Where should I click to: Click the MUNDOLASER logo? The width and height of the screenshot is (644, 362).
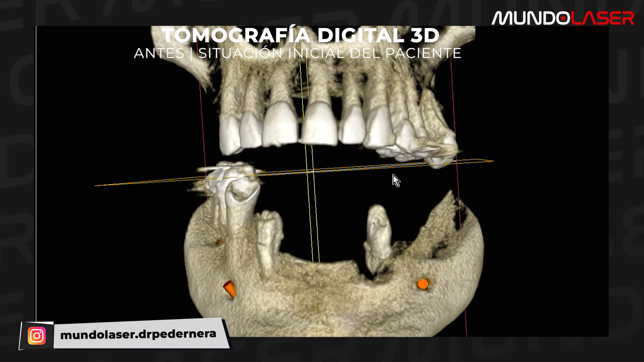click(563, 18)
